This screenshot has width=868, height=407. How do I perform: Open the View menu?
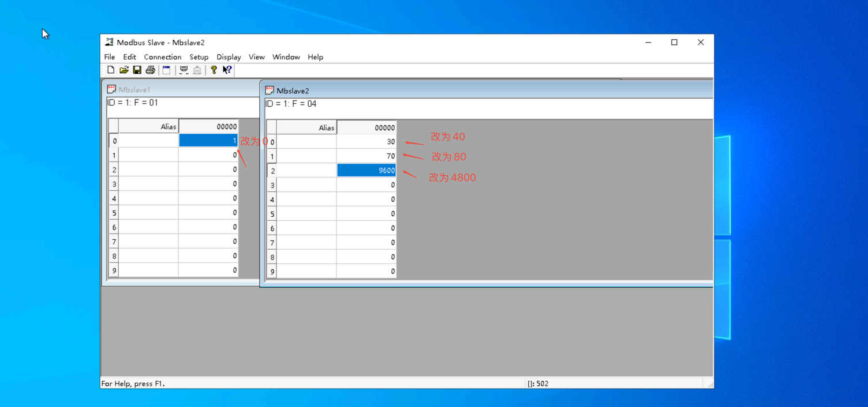click(257, 57)
